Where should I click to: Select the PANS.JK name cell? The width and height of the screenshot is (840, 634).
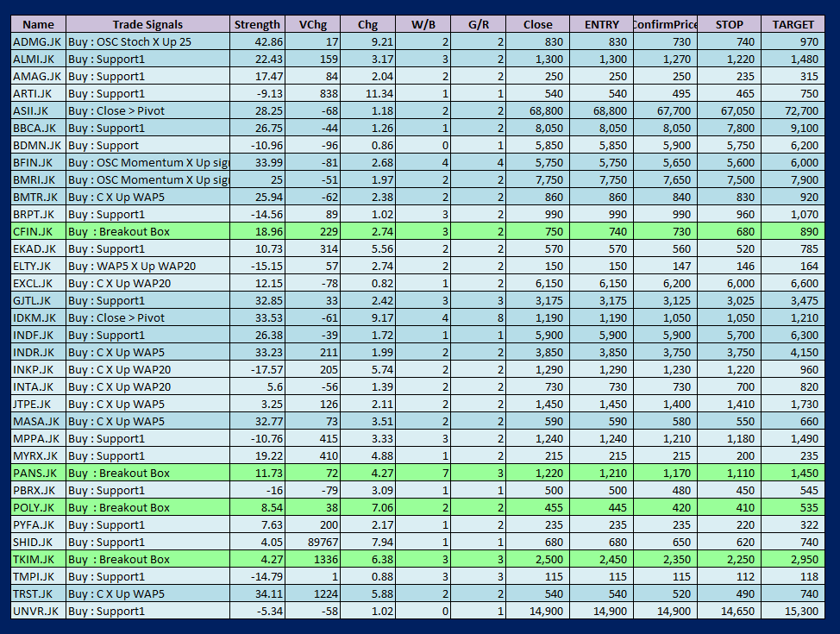coord(39,473)
